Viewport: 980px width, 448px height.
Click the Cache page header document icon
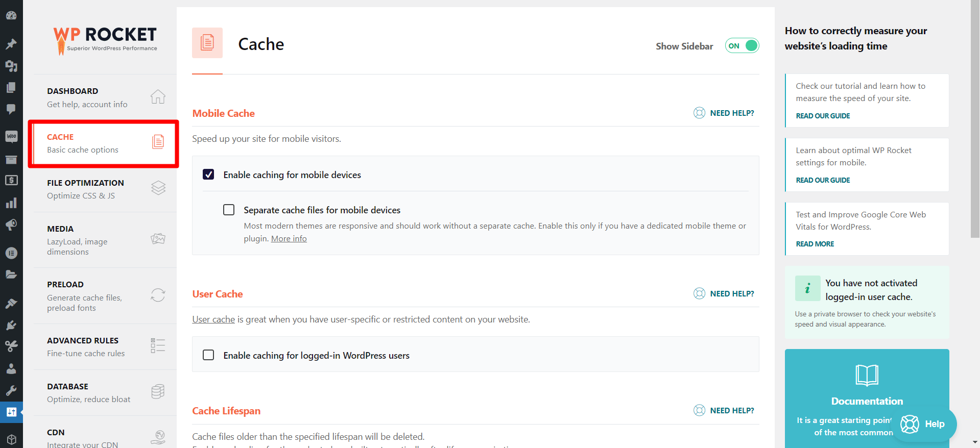pyautogui.click(x=207, y=43)
